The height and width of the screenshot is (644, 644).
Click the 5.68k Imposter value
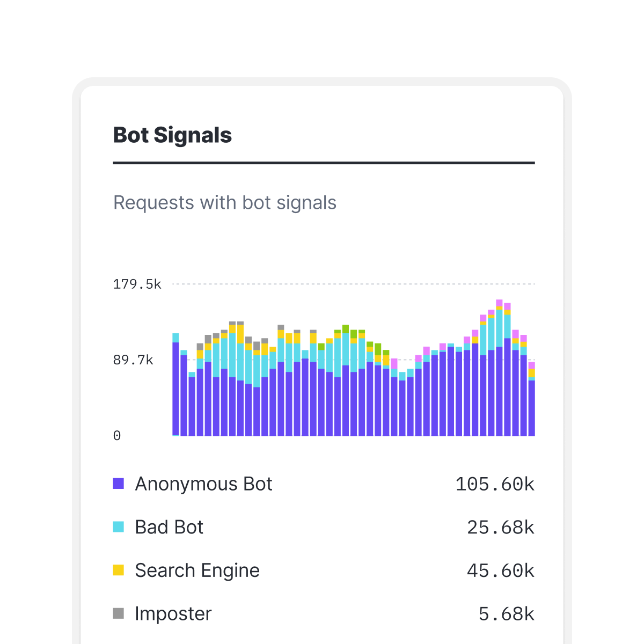507,614
